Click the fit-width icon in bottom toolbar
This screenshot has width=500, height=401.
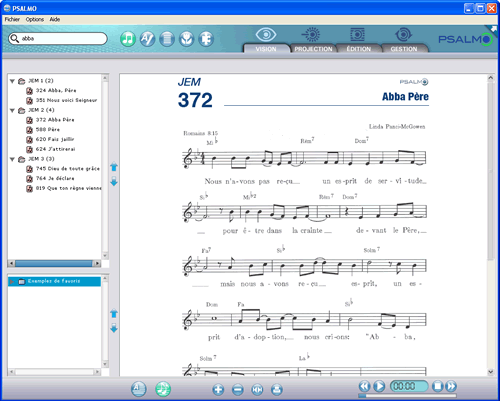257,389
